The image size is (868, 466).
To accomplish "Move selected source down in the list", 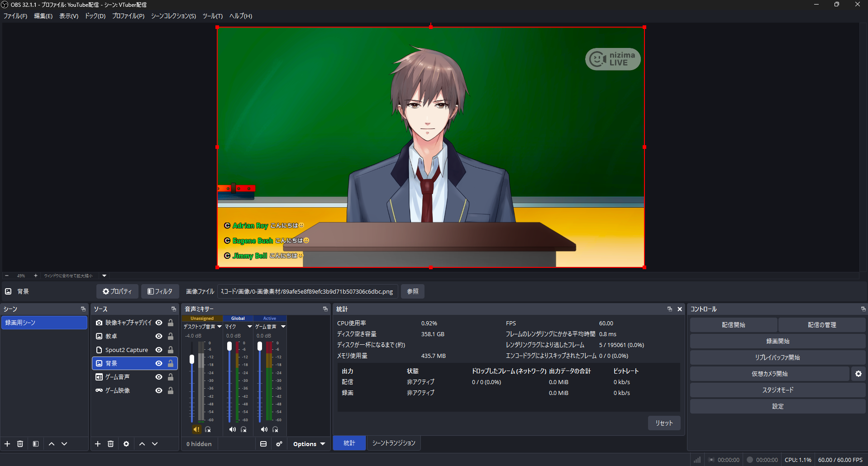I will pyautogui.click(x=155, y=444).
